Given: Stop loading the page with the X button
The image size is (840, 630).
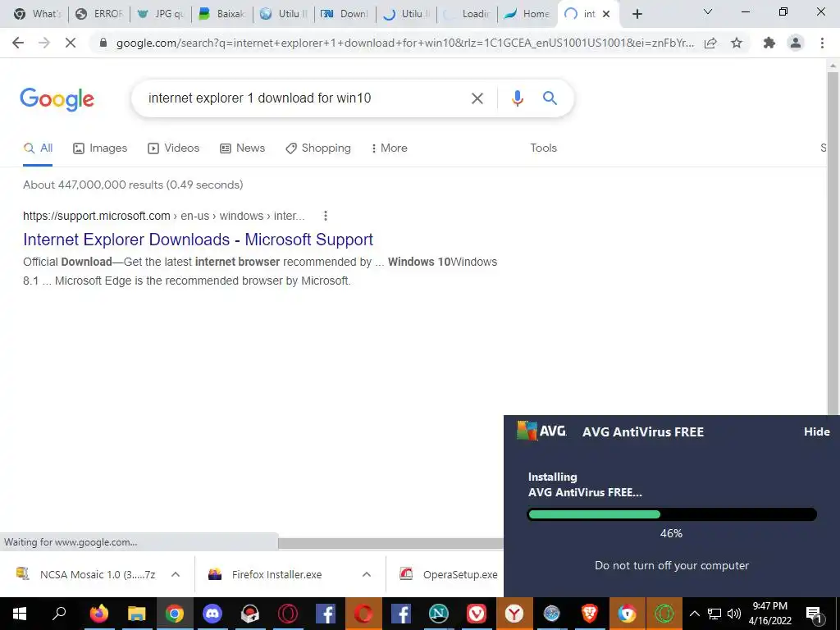Looking at the screenshot, I should (x=71, y=43).
